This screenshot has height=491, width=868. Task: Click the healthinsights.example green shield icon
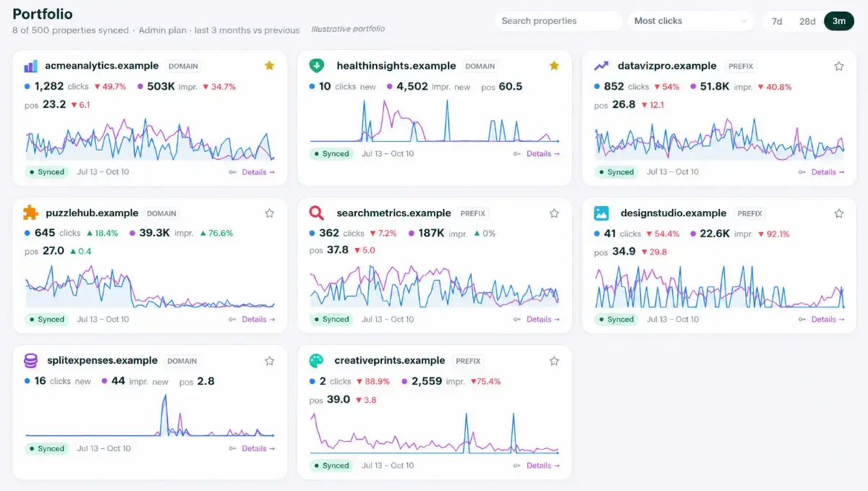coord(316,66)
